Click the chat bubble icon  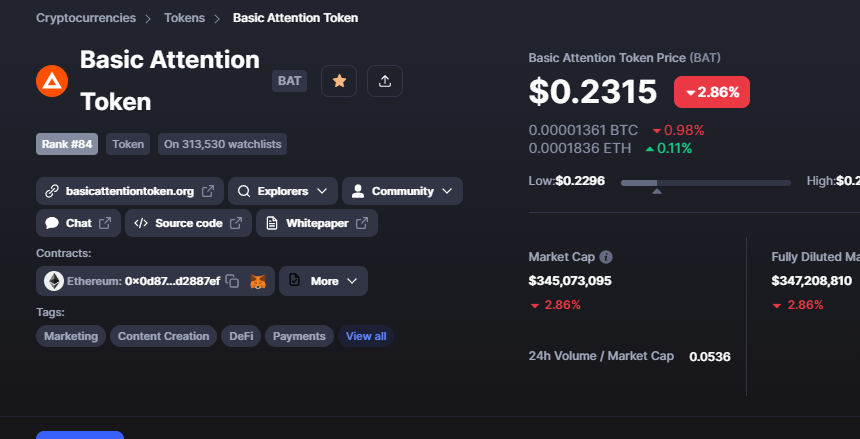click(x=52, y=223)
